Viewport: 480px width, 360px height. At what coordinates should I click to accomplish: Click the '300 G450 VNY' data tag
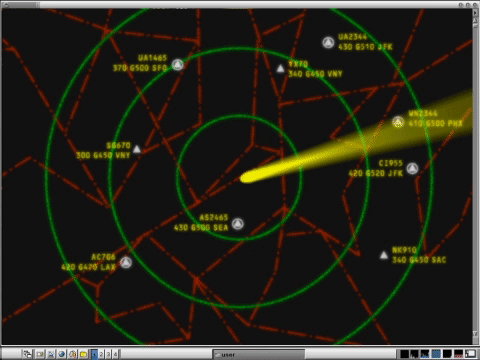coord(103,155)
